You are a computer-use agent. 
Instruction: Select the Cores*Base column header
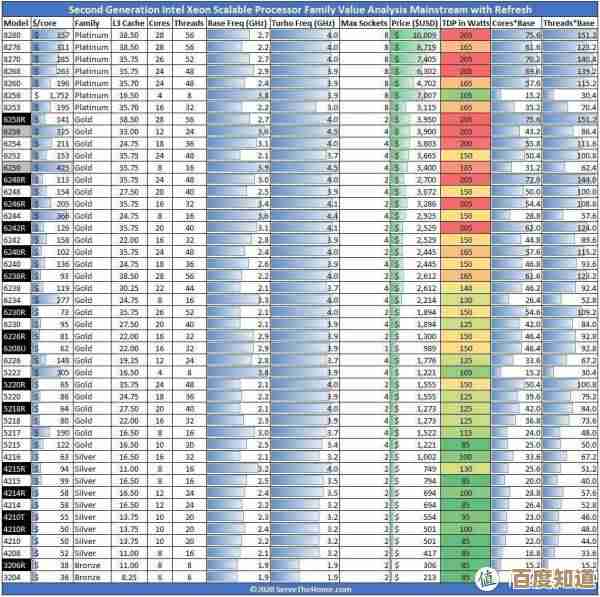(519, 21)
